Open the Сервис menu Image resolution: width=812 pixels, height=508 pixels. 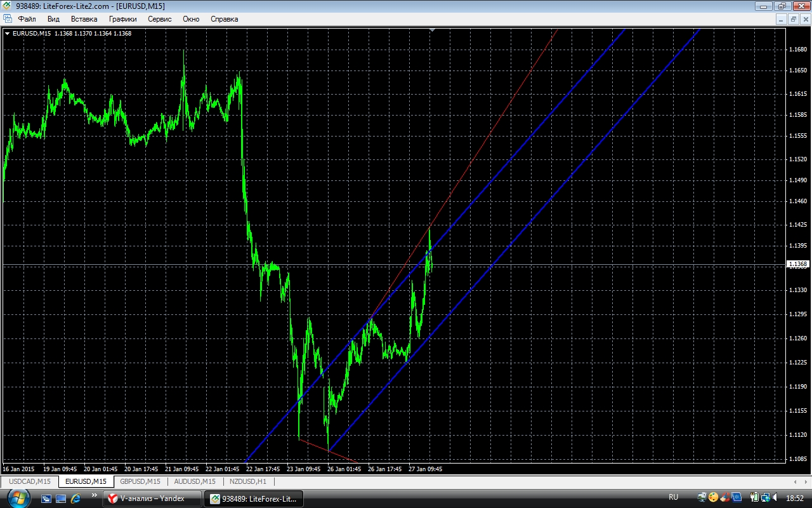tap(159, 19)
